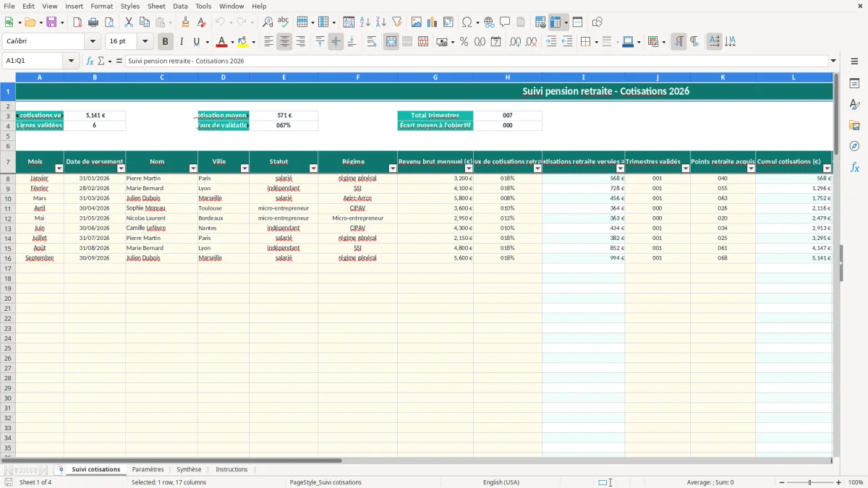This screenshot has height=488, width=868.
Task: Click the Save document icon
Action: (51, 22)
